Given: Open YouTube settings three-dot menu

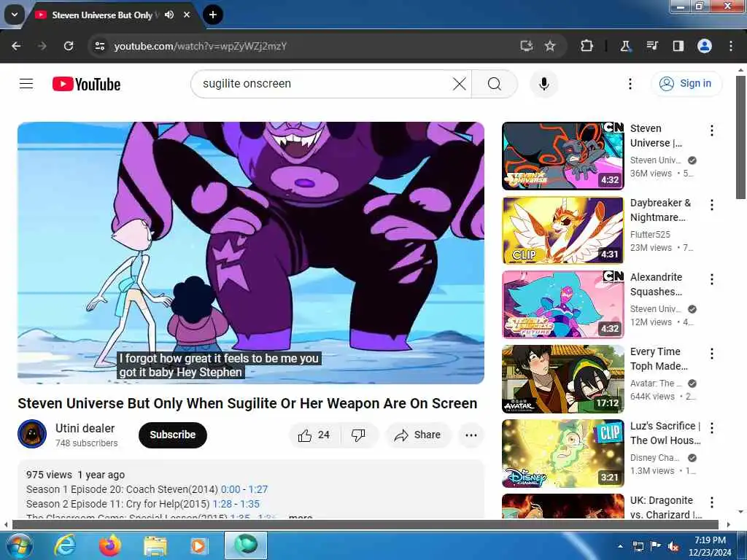Looking at the screenshot, I should click(x=630, y=84).
